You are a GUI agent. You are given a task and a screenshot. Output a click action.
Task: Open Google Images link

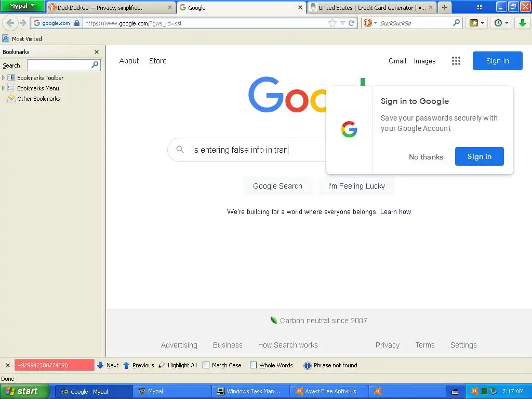(x=424, y=61)
